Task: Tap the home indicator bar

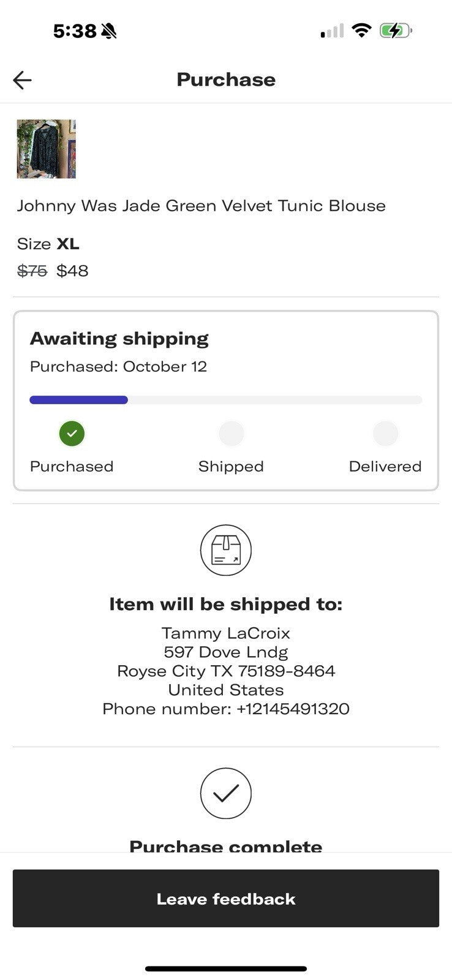Action: point(226,969)
